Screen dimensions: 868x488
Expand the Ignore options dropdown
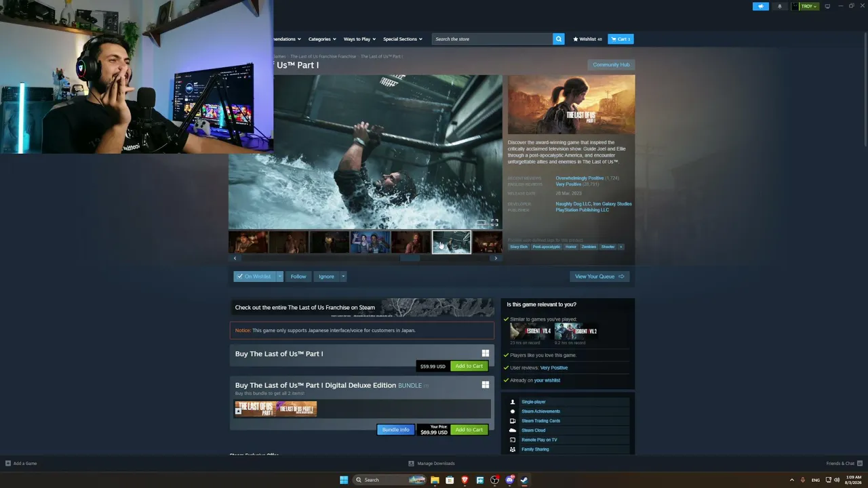(x=343, y=277)
